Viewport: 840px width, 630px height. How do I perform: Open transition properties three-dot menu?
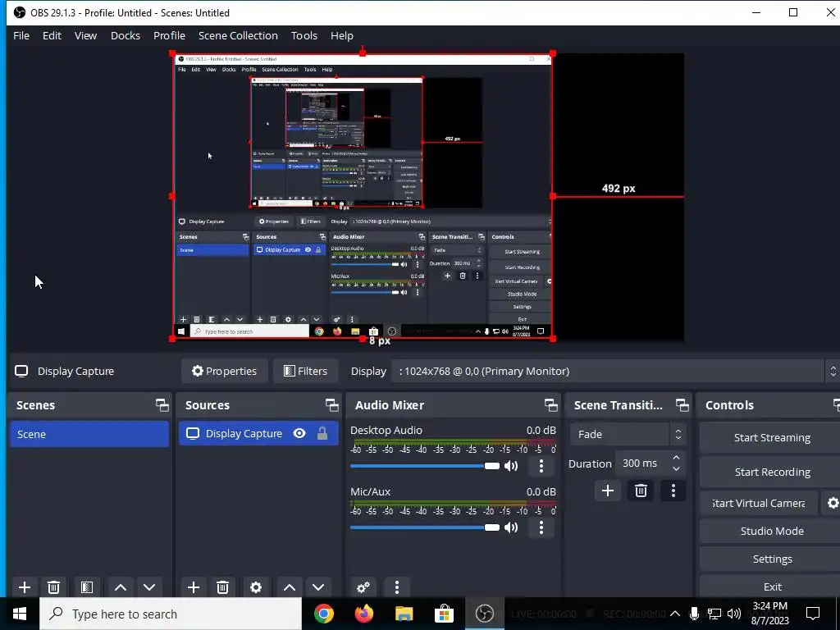(673, 491)
